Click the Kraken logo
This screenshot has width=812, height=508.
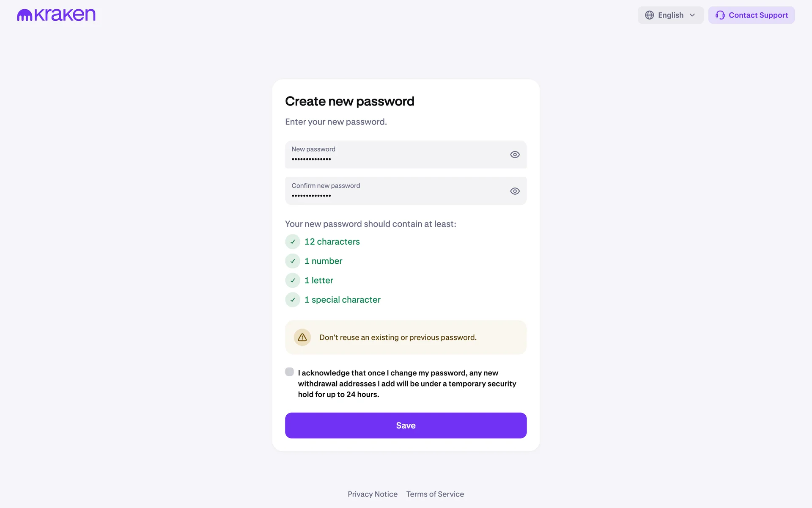[x=56, y=15]
